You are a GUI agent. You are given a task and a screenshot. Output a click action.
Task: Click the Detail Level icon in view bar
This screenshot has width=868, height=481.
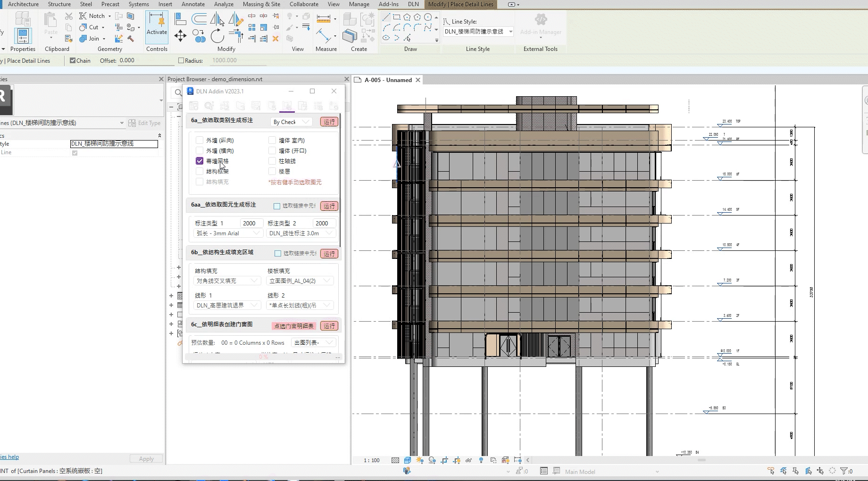pos(395,460)
